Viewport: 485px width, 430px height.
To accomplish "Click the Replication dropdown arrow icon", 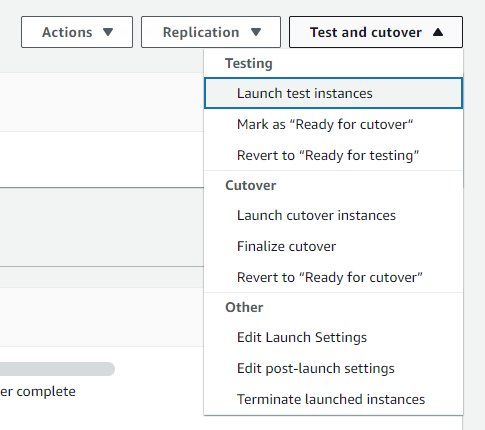I will 256,32.
